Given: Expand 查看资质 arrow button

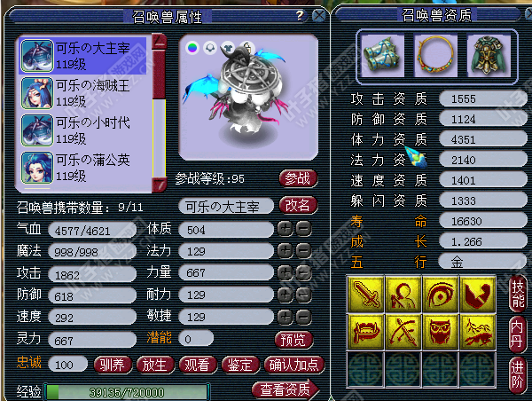Looking at the screenshot, I should coord(286,389).
